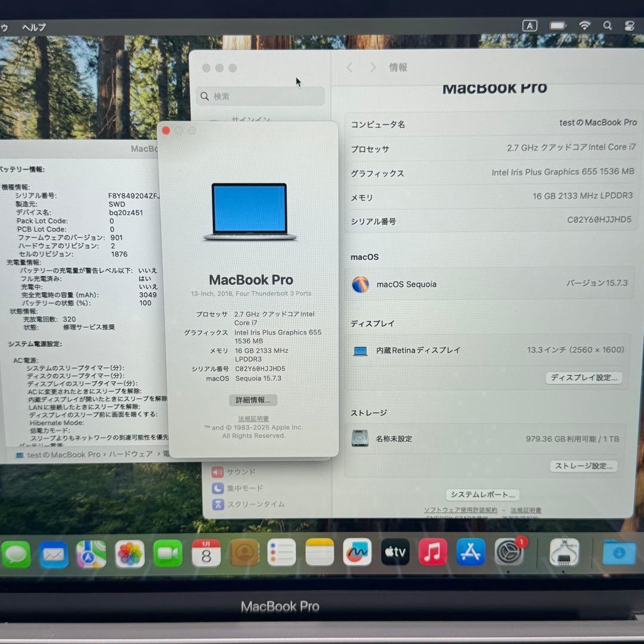Toggle the input source indicator showing A
This screenshot has width=644, height=644.
pos(530,26)
